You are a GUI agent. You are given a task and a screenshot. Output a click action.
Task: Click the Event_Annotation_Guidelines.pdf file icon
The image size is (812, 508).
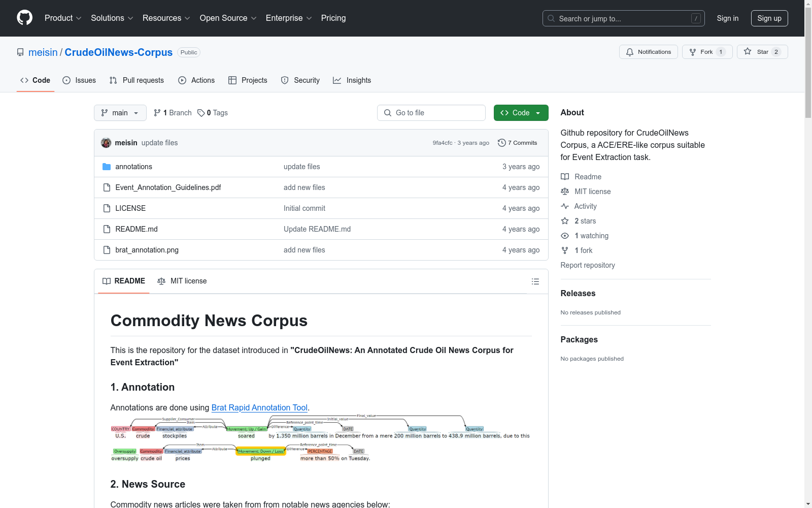(x=107, y=187)
